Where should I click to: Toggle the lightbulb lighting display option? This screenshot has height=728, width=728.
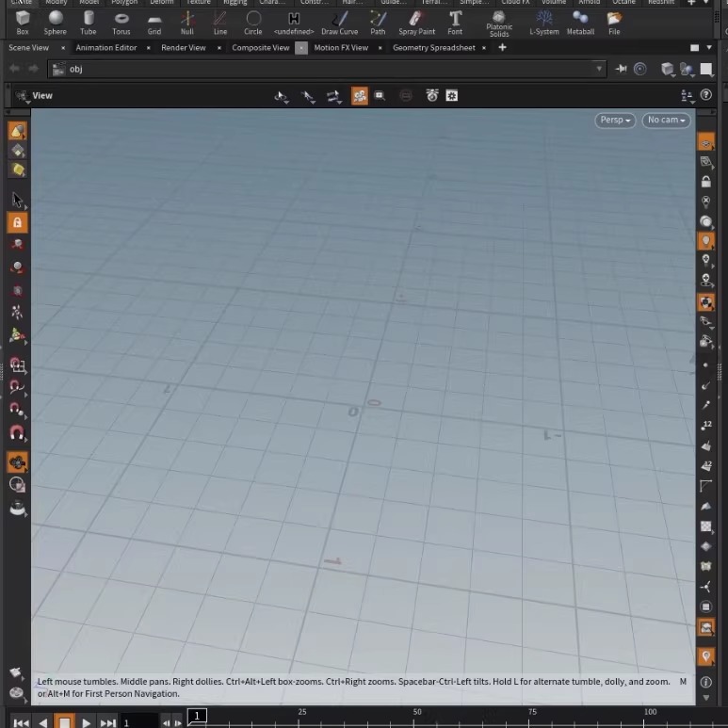click(x=705, y=241)
